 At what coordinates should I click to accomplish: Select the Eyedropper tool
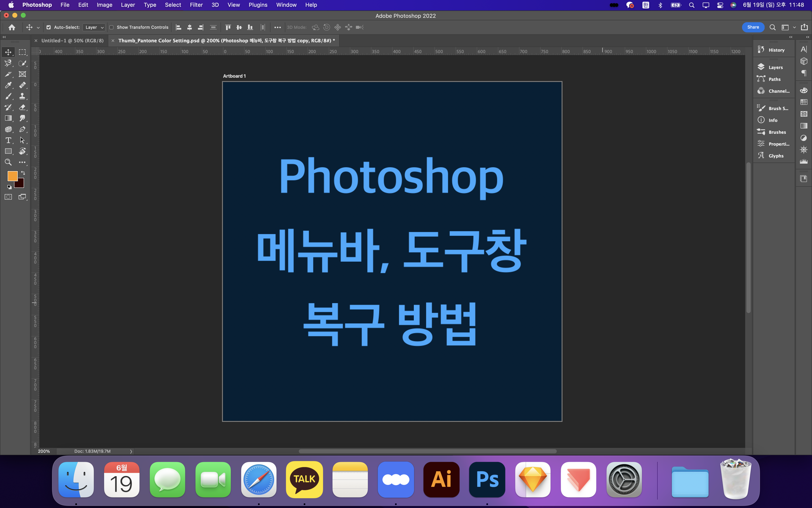8,85
